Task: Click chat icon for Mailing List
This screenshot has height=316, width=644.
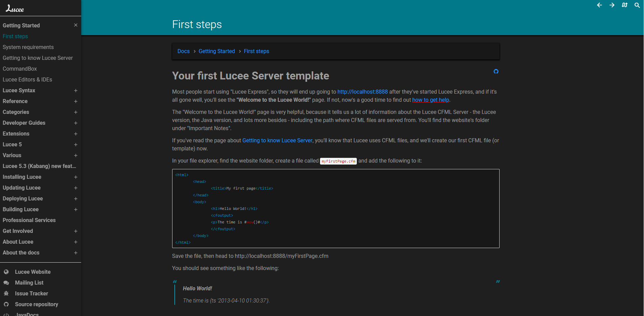Action: pyautogui.click(x=6, y=283)
